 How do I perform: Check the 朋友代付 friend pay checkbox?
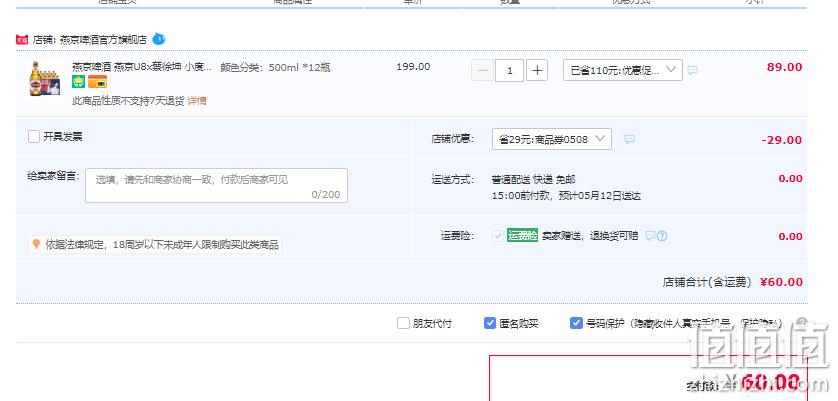point(404,323)
